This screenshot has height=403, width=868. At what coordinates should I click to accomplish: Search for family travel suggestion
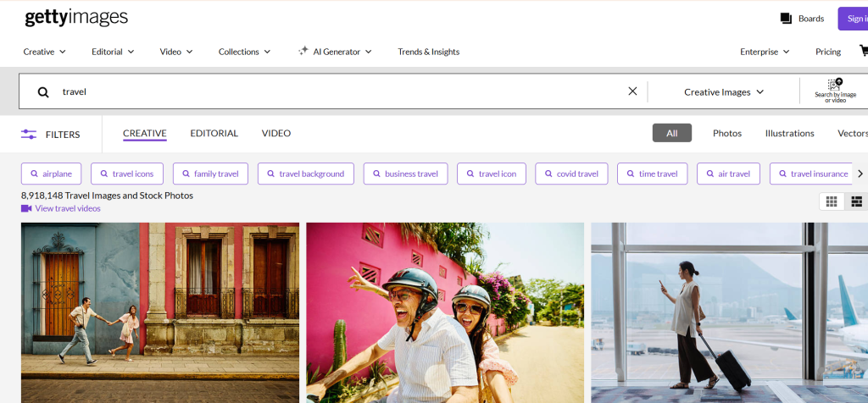pos(210,174)
